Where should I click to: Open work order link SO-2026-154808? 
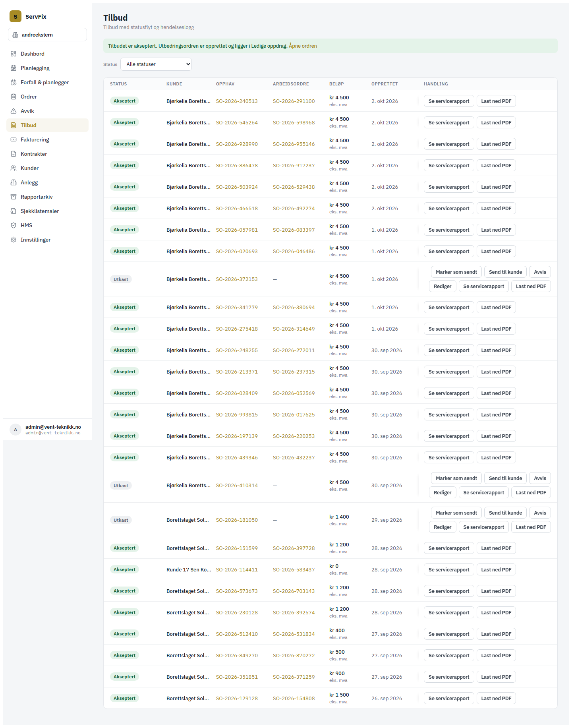pos(294,699)
